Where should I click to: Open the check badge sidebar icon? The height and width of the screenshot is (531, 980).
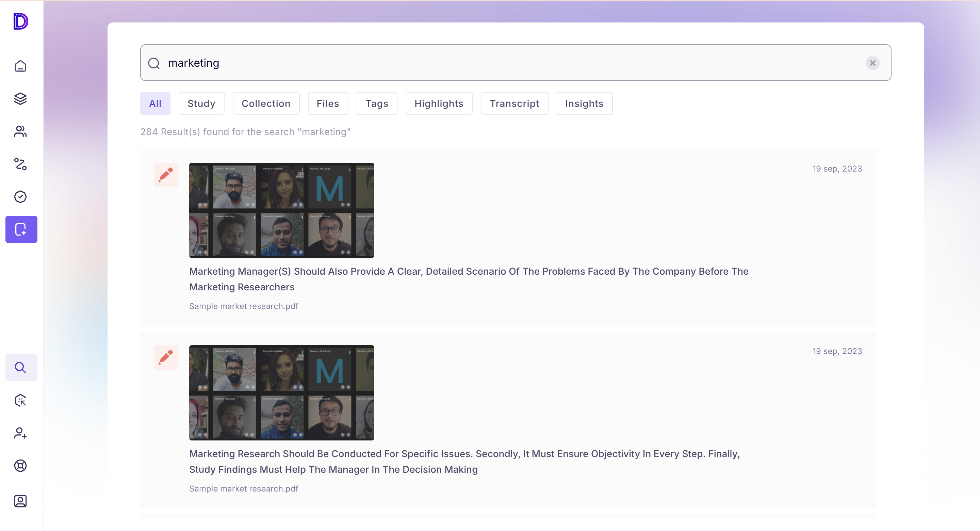coord(20,197)
